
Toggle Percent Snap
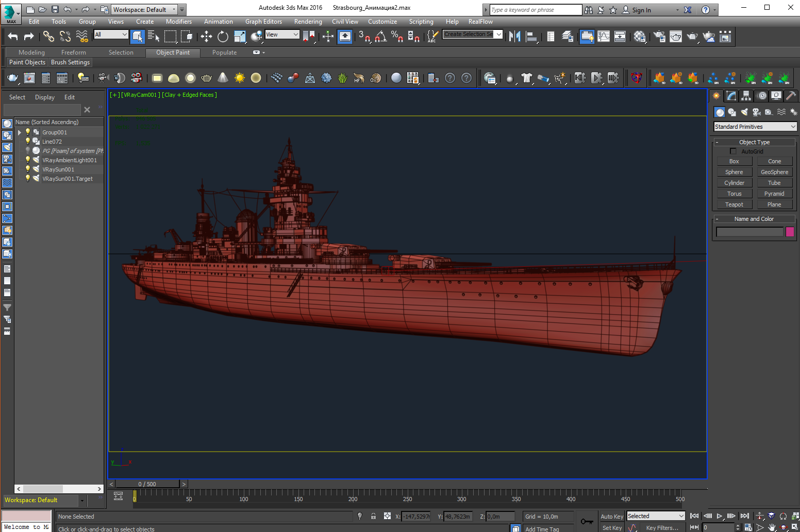coord(397,36)
